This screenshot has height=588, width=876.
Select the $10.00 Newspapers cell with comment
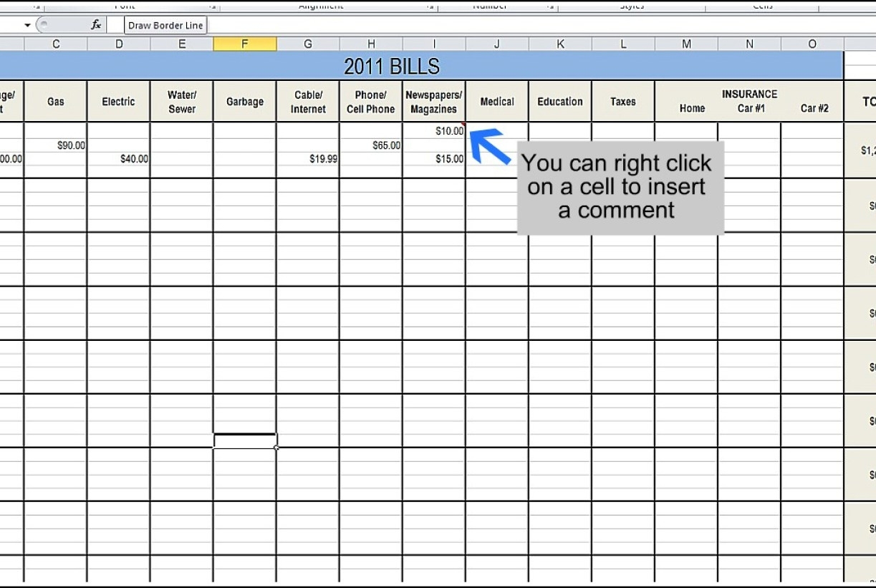click(x=434, y=131)
